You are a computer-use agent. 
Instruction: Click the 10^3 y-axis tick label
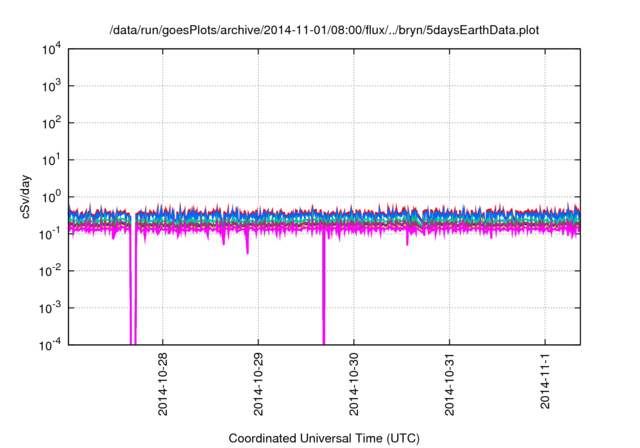click(52, 86)
